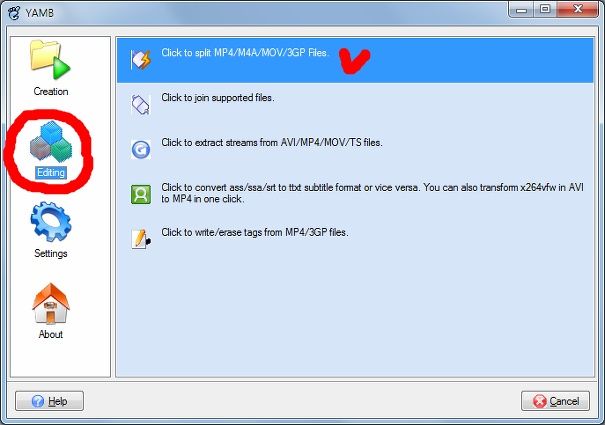
Task: Click the join files icon
Action: (140, 104)
